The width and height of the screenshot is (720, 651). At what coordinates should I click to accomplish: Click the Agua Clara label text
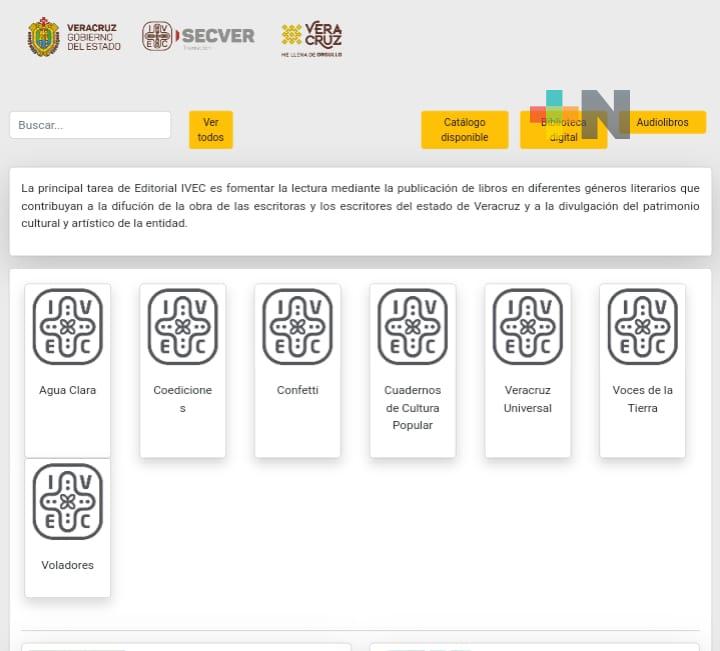(67, 390)
